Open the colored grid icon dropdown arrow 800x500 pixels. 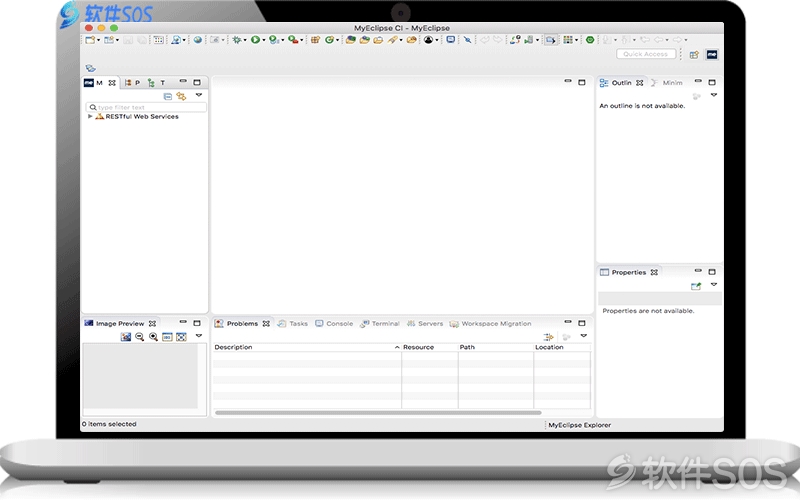coord(577,40)
